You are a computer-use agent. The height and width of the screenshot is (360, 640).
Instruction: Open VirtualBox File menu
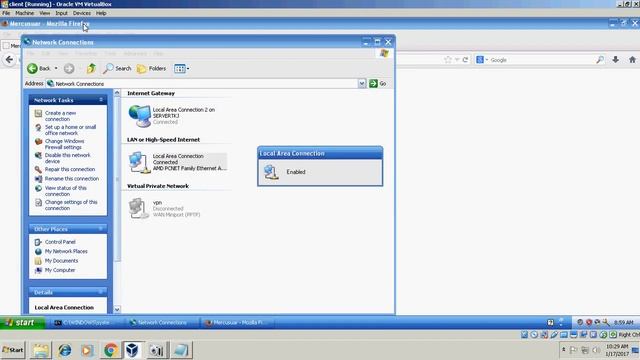(x=6, y=13)
